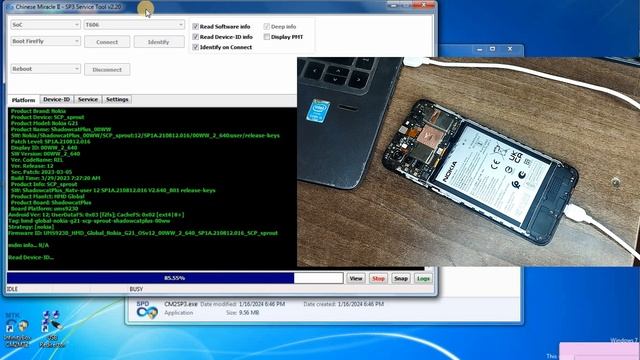Click the 'Product Model: Nokia G21' log line

[44, 123]
